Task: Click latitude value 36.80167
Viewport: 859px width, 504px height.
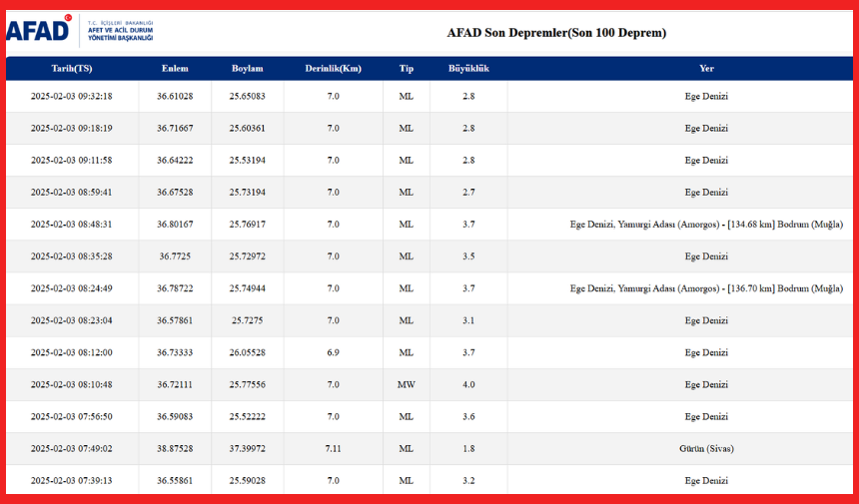Action: (175, 225)
